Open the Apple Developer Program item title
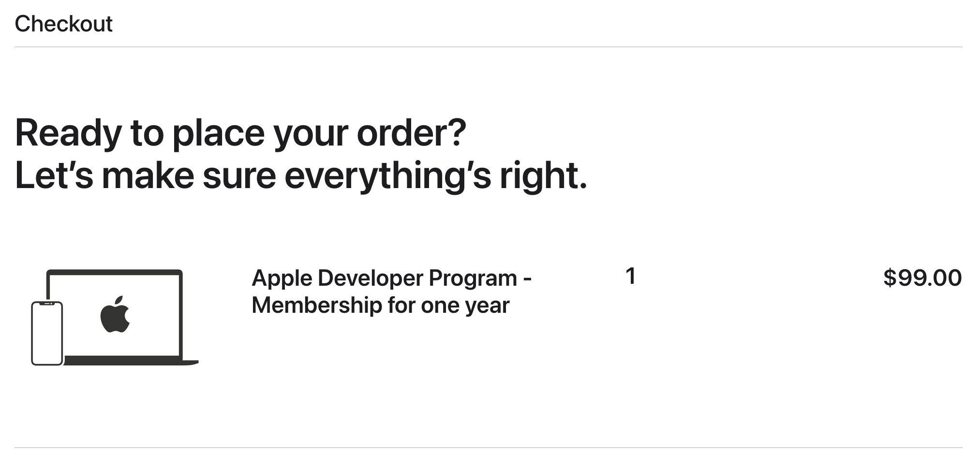The image size is (980, 467). pos(391,278)
